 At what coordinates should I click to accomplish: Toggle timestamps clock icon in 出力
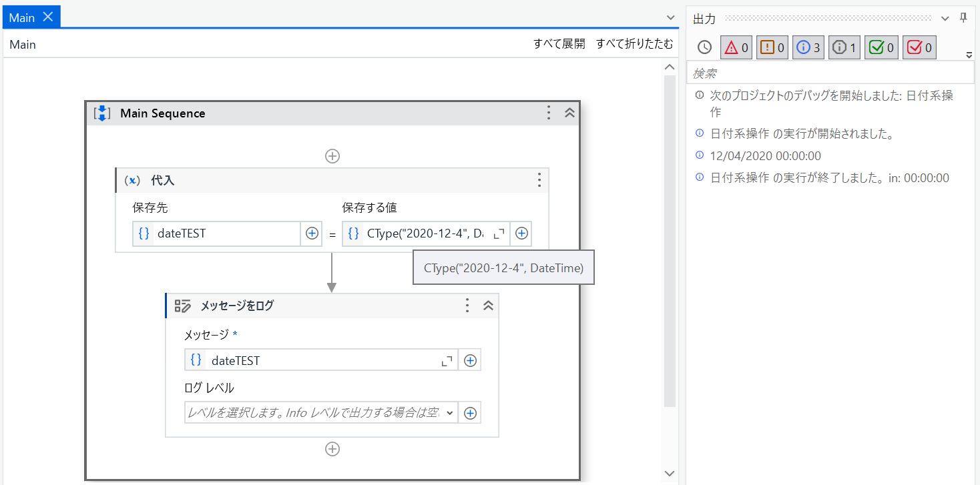pyautogui.click(x=704, y=47)
